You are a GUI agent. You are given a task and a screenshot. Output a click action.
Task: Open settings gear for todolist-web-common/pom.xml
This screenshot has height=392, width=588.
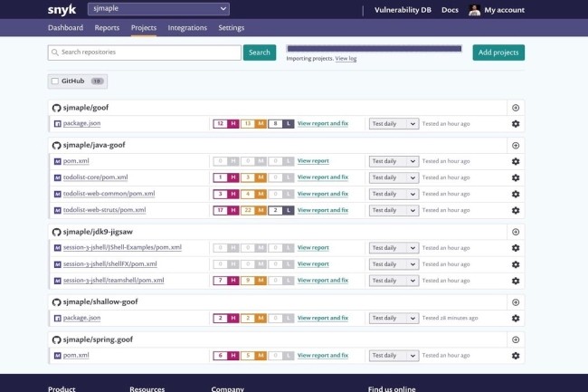point(516,194)
